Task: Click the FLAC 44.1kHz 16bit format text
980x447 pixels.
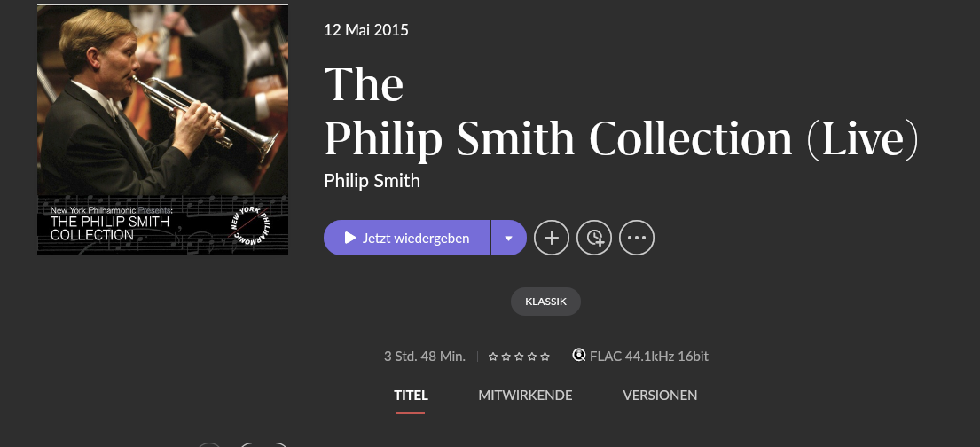Action: pyautogui.click(x=648, y=357)
